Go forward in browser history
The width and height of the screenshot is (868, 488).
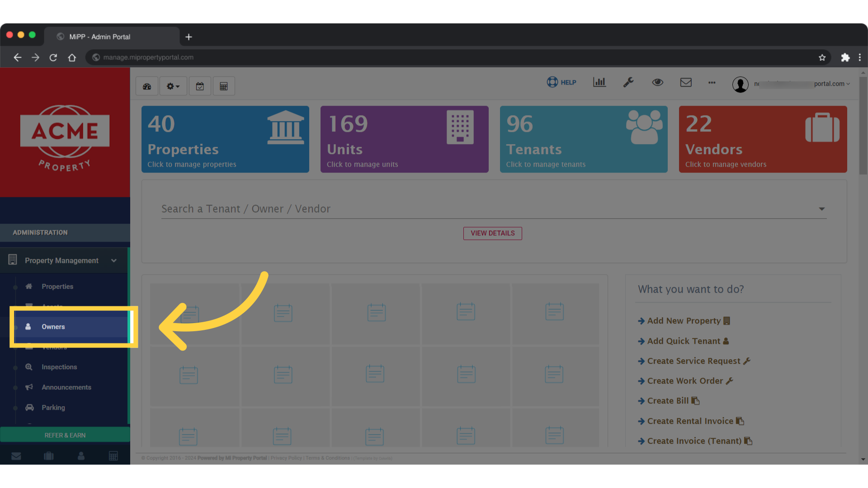35,57
